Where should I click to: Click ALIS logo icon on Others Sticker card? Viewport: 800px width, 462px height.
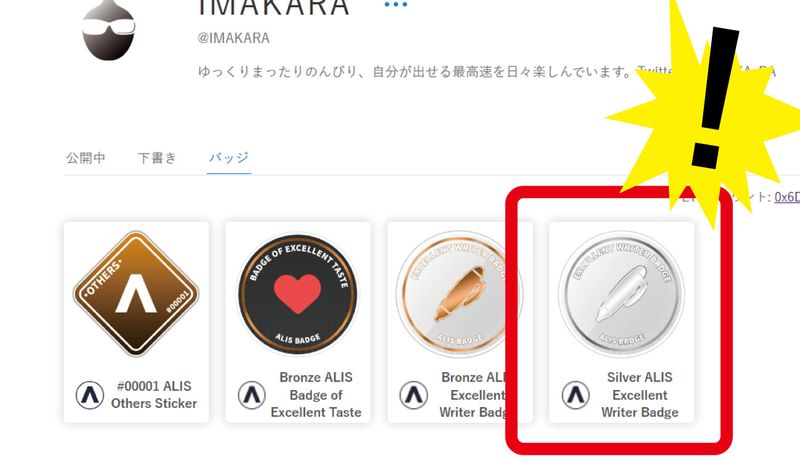click(x=90, y=395)
